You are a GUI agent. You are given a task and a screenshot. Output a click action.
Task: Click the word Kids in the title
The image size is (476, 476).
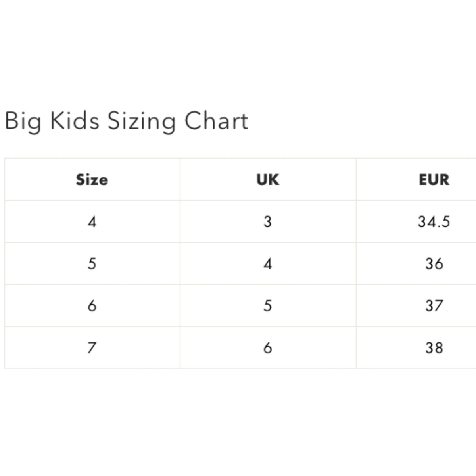[x=75, y=121]
